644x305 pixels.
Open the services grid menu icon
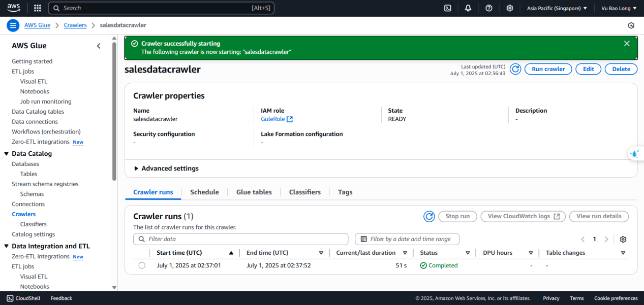tap(37, 8)
